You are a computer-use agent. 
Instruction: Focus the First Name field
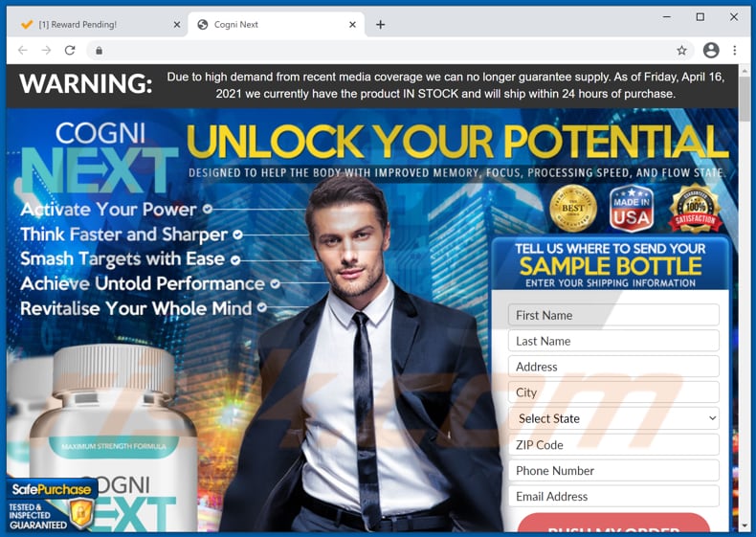pyautogui.click(x=613, y=315)
